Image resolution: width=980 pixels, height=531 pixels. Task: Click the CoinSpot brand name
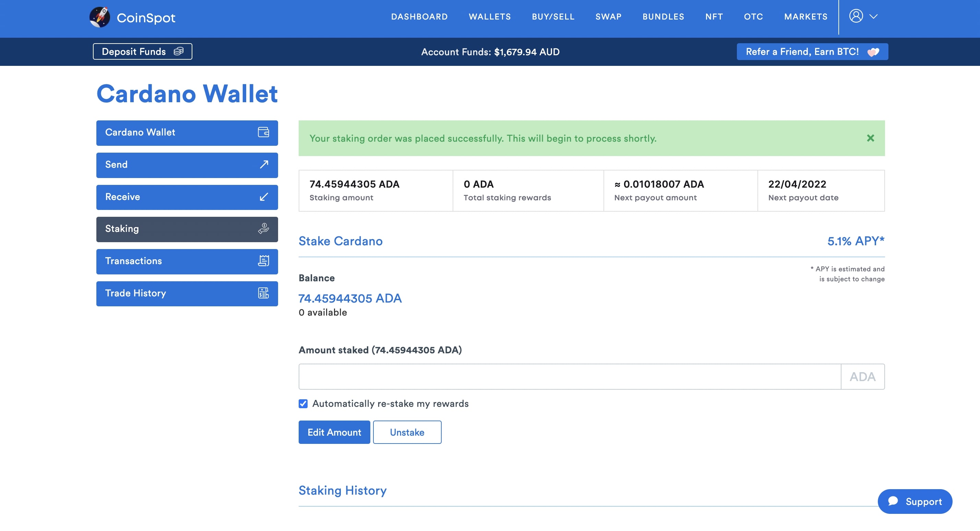point(146,17)
